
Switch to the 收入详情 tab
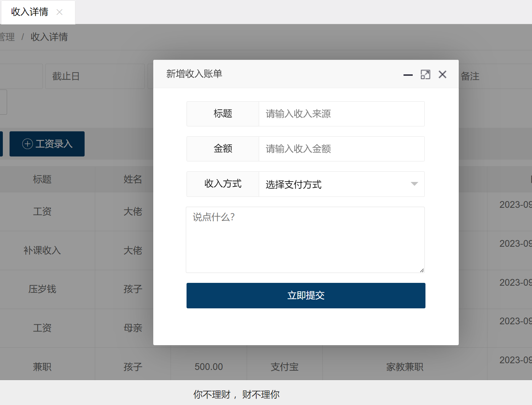tap(30, 12)
